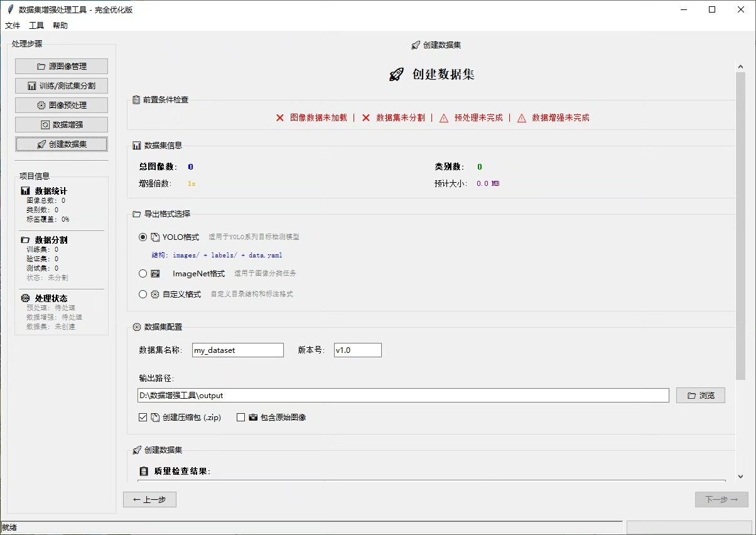The width and height of the screenshot is (756, 535).
Task: Click 结构: images/ + labels/ + data.yaml text
Action: point(217,256)
